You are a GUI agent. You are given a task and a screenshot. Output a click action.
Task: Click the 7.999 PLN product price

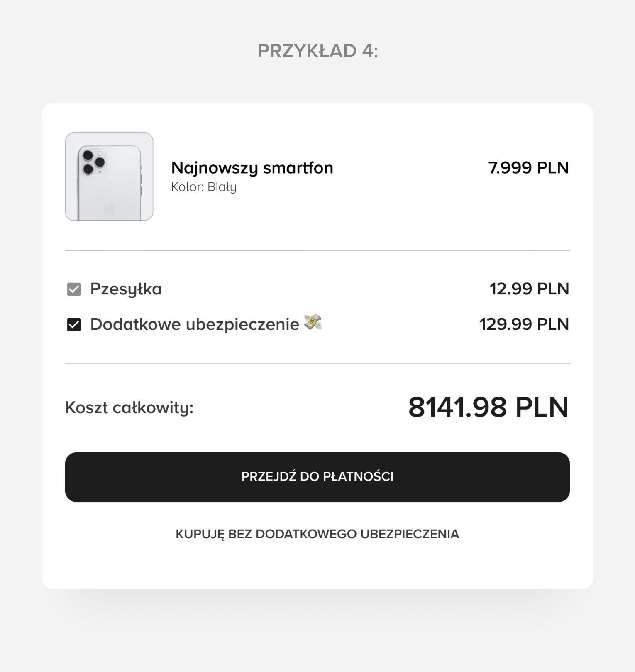[528, 168]
